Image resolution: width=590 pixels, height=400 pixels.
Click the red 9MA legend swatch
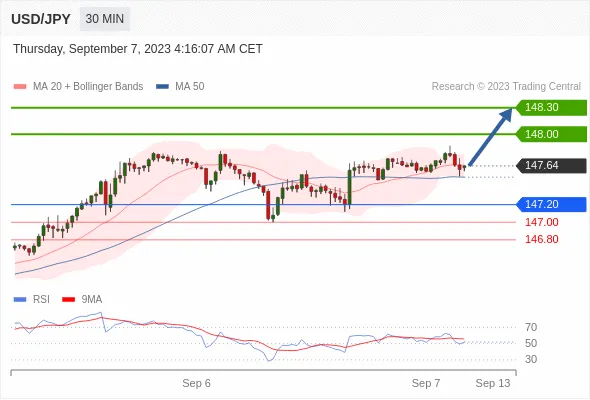(68, 300)
